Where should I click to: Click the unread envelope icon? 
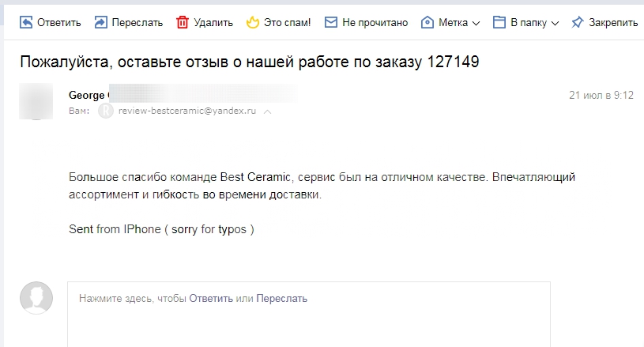click(330, 22)
